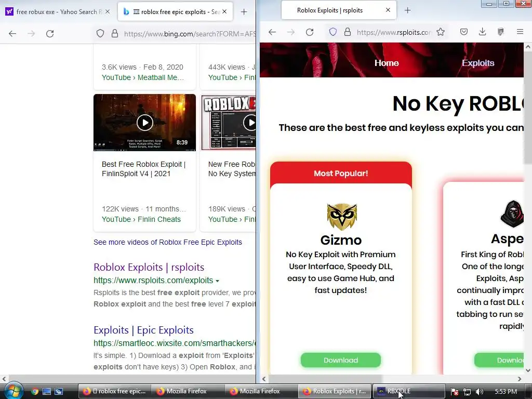The image size is (532, 399).
Task: Click the back arrow in the Bing window
Action: 12,34
